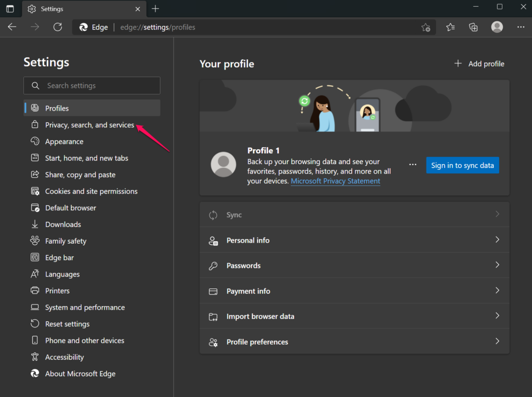
Task: Close the Settings tab
Action: [x=138, y=9]
